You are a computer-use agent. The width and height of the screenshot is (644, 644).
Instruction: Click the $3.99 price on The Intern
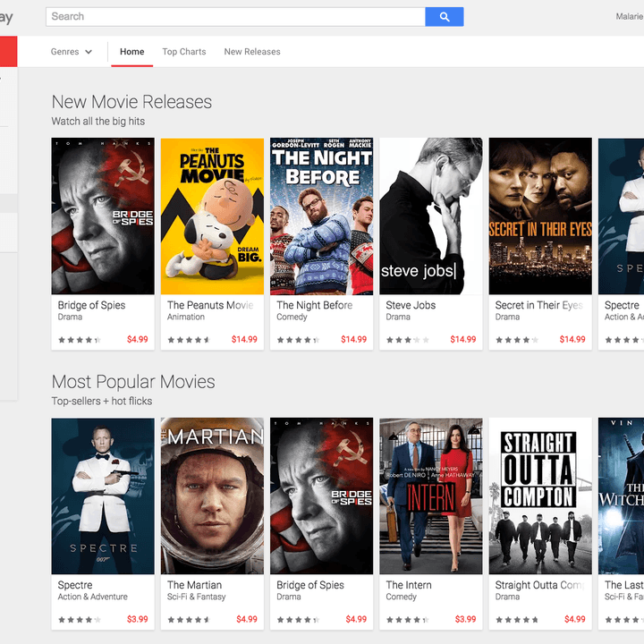point(465,619)
